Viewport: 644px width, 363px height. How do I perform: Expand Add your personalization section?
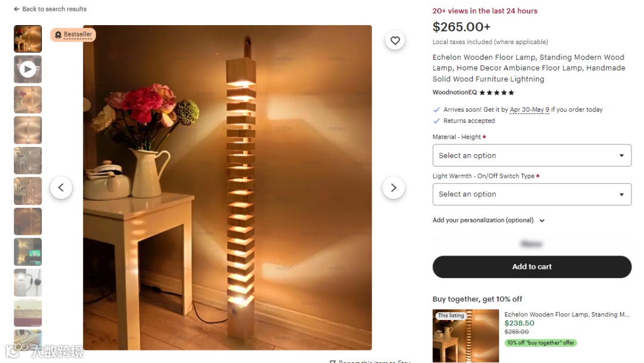click(488, 220)
